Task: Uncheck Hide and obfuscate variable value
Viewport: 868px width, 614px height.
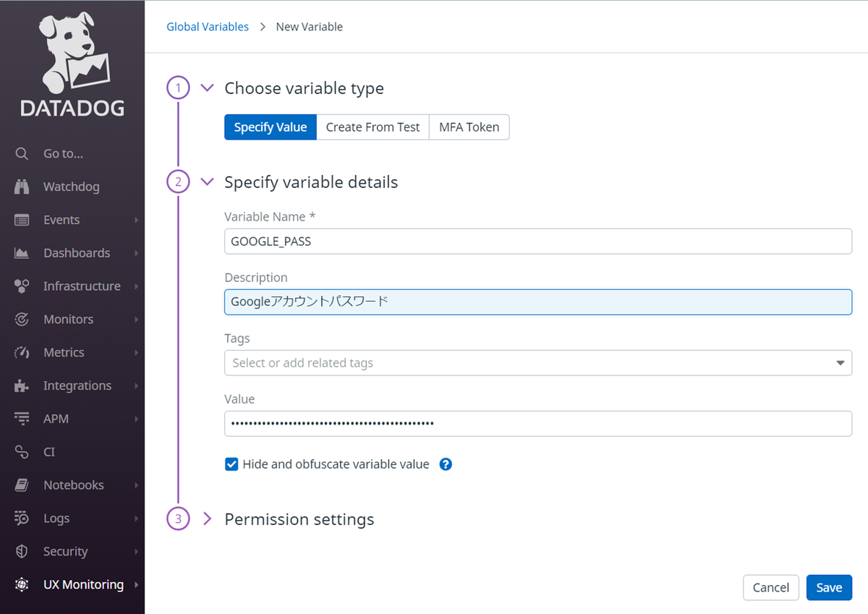Action: click(x=231, y=464)
